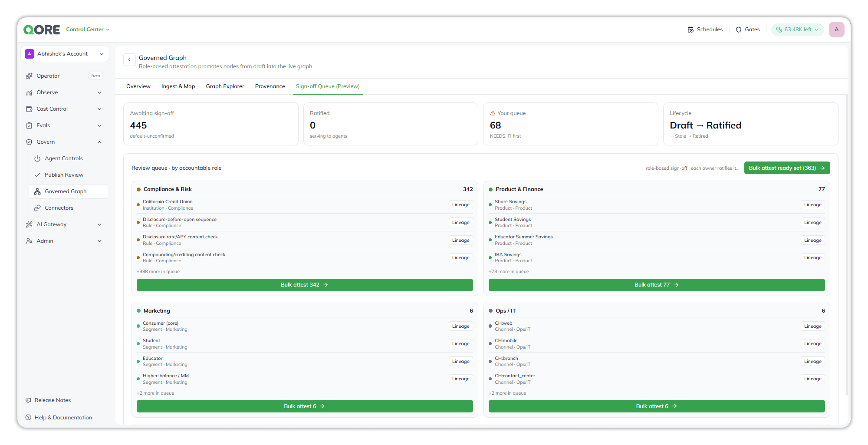Click the user avatar A
Image resolution: width=868 pixels, height=445 pixels.
click(836, 30)
